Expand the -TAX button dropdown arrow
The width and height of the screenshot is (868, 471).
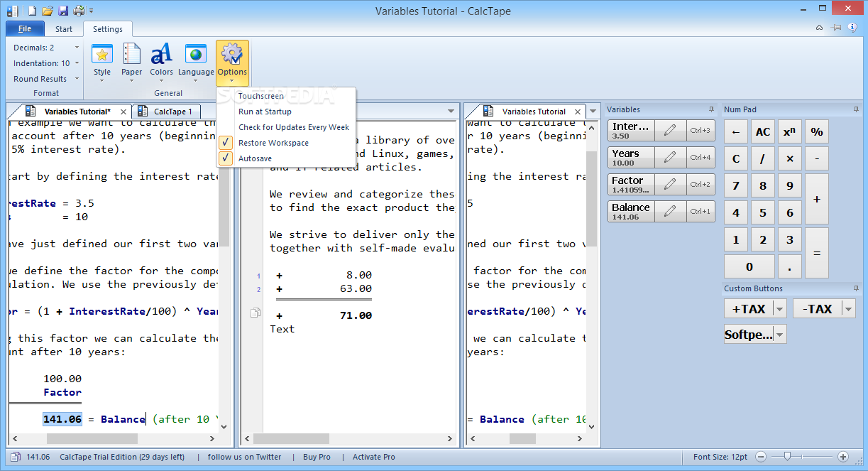849,308
